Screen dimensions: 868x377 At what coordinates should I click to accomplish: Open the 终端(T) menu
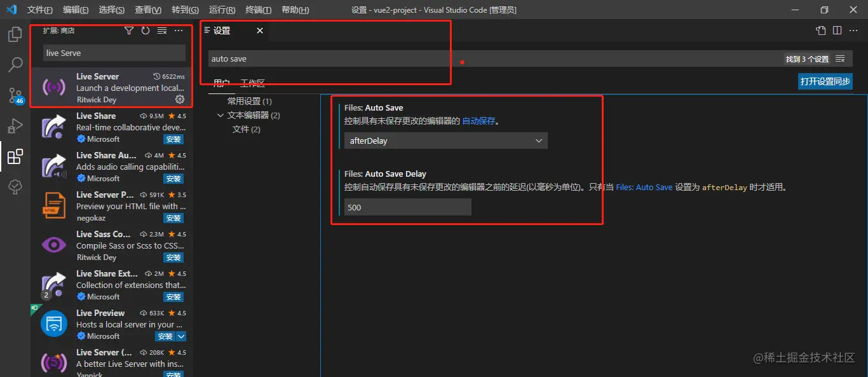coord(258,10)
